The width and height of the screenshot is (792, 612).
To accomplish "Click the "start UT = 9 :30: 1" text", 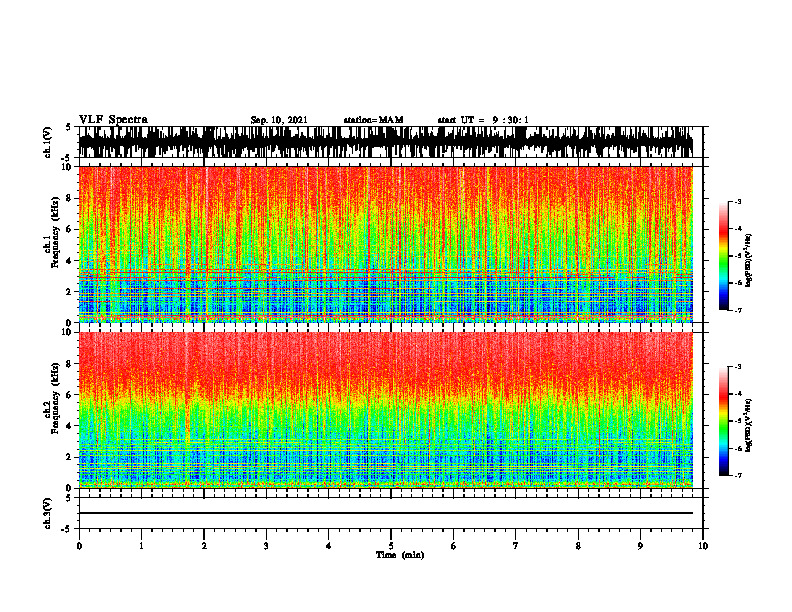I will (x=483, y=120).
